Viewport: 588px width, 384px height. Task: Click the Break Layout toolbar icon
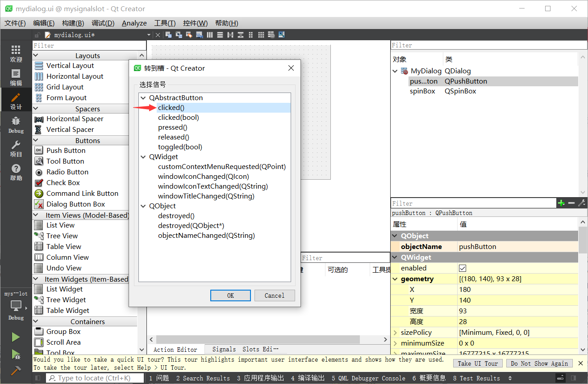pos(271,35)
